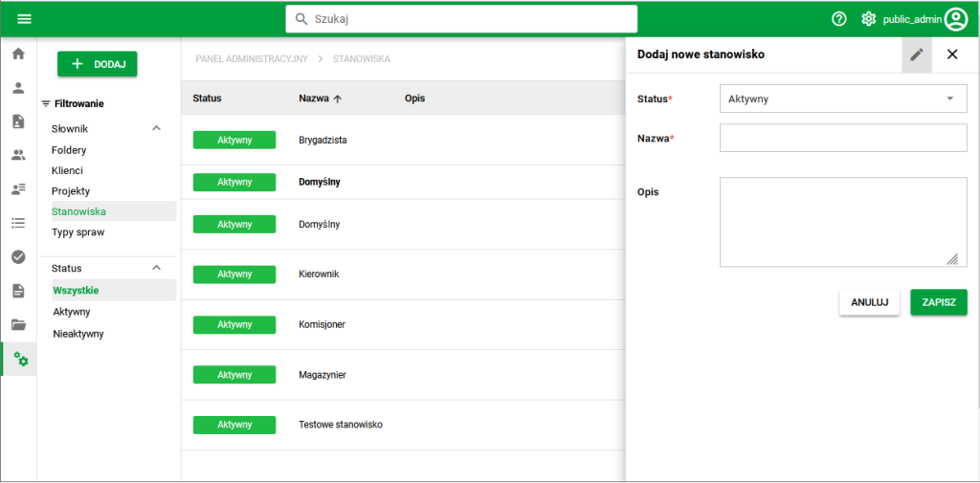
Task: Open settings gear next to public_admin
Action: [868, 19]
